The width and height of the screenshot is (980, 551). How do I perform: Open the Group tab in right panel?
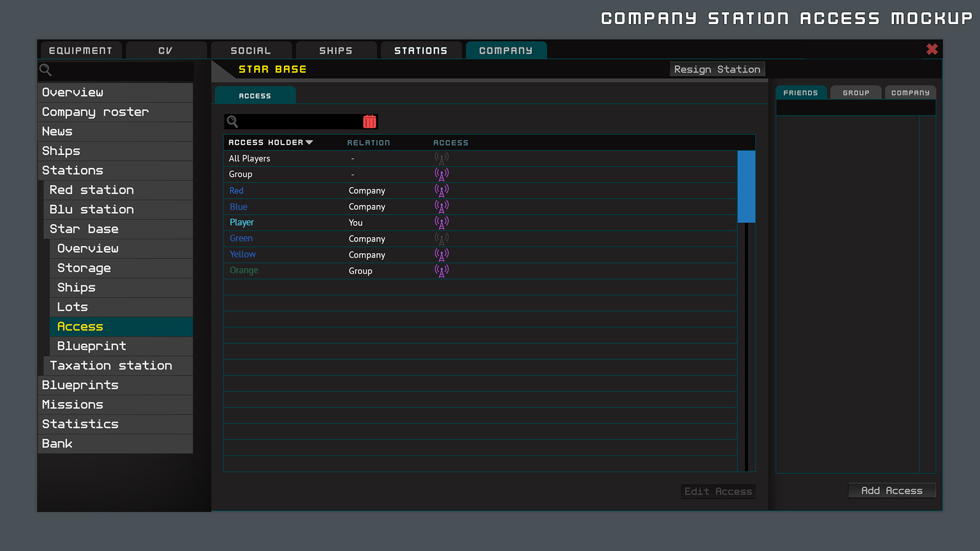[x=855, y=93]
